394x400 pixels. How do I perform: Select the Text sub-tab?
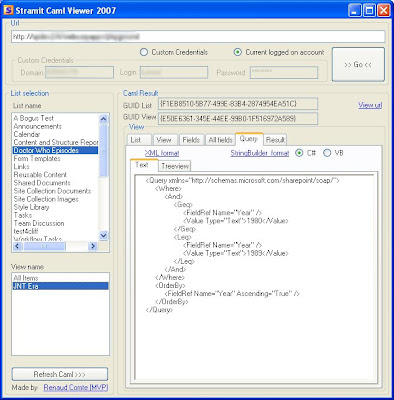point(144,165)
